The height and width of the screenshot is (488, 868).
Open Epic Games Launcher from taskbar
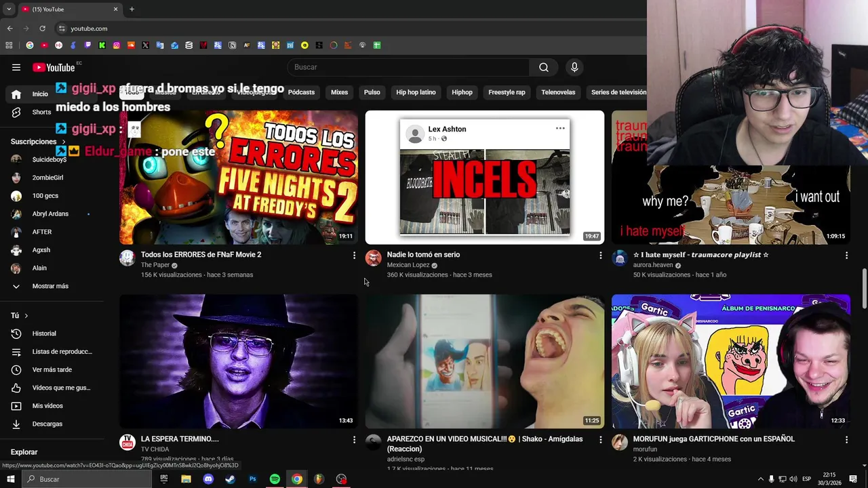pyautogui.click(x=164, y=479)
